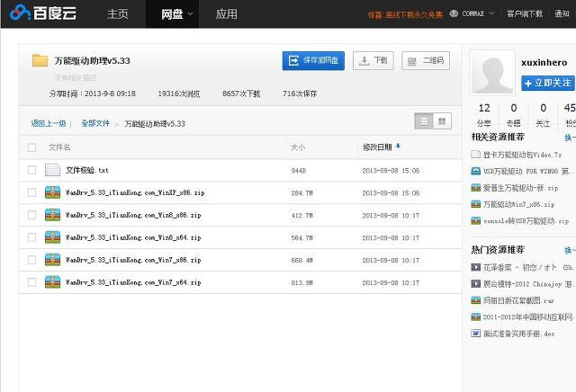Switch to list view
The width and height of the screenshot is (576, 392).
[424, 121]
